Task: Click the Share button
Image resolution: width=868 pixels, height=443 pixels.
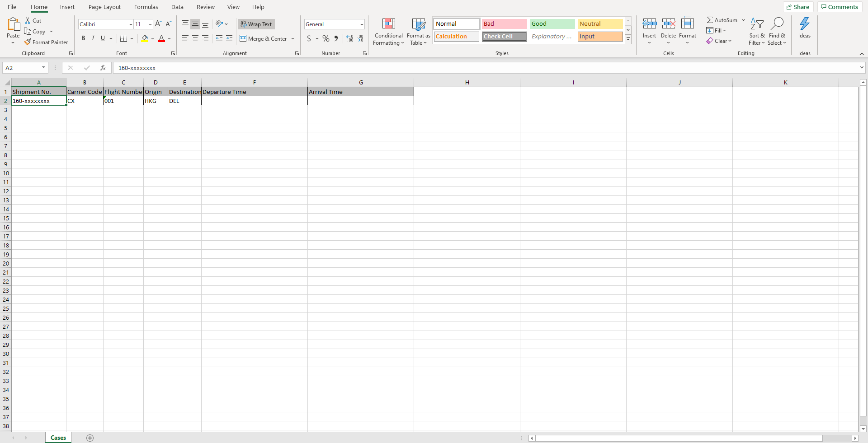Action: tap(798, 7)
